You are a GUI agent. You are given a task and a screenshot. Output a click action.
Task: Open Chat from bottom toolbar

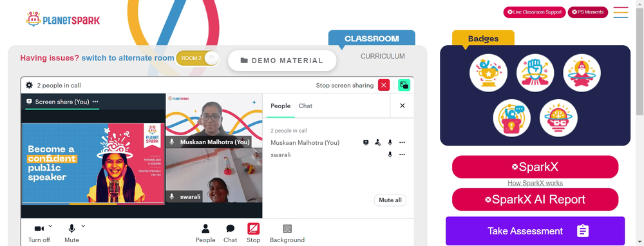(230, 234)
